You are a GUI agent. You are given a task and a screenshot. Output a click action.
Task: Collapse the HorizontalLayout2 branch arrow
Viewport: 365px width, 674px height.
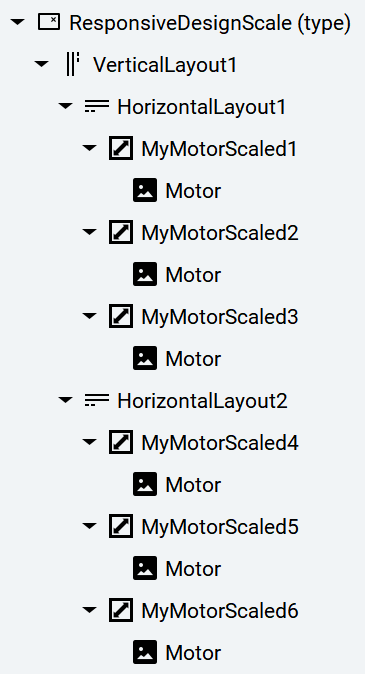[x=65, y=400]
